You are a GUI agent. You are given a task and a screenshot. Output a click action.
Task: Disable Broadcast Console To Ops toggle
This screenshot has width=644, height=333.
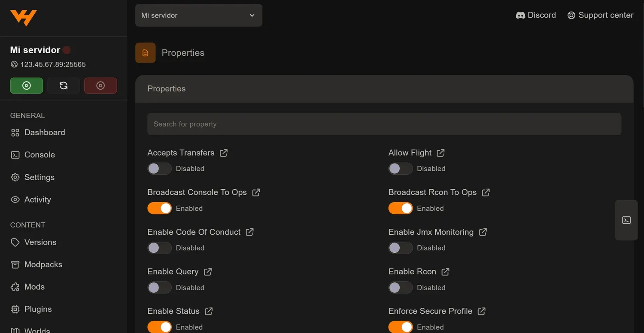click(x=159, y=208)
